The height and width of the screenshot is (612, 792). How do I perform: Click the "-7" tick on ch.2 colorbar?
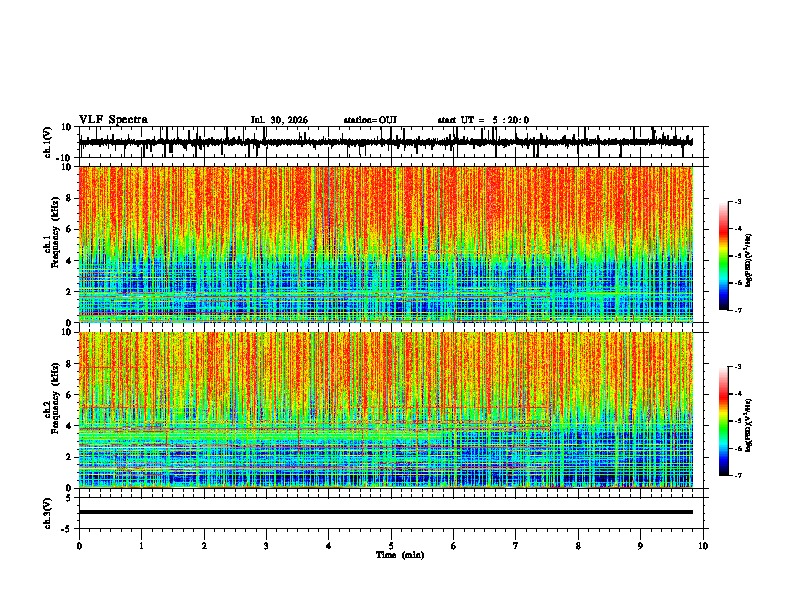[737, 475]
